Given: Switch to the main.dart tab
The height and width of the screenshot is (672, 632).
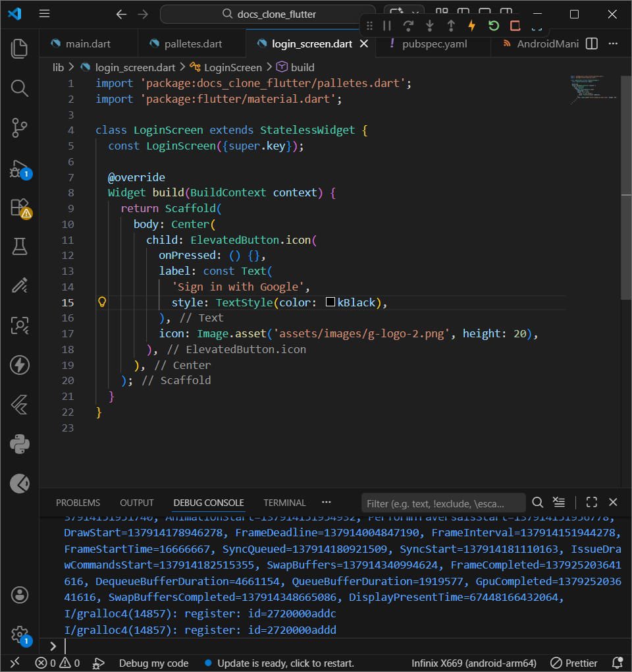Looking at the screenshot, I should point(88,43).
